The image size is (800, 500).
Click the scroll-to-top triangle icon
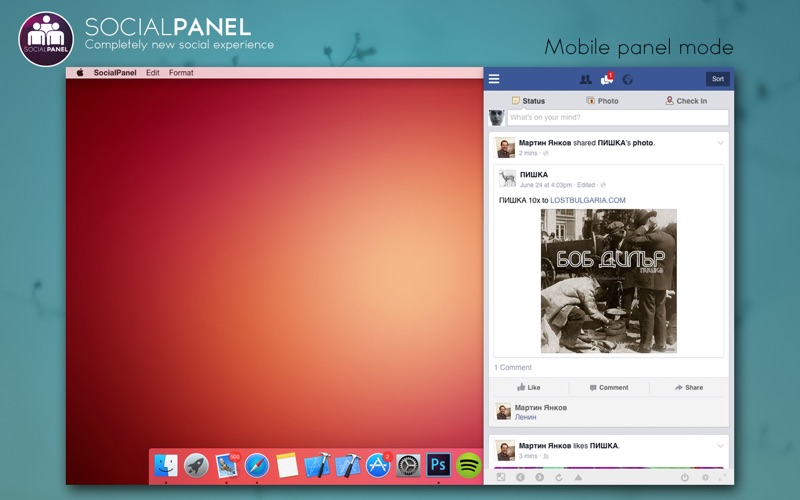tap(578, 478)
